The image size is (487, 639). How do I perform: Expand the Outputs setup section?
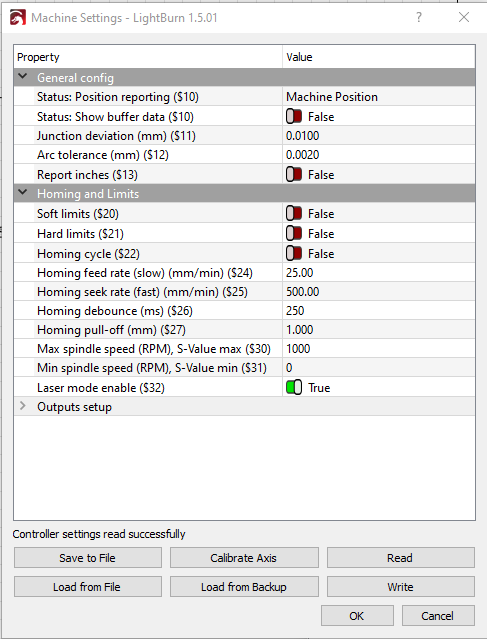coord(23,406)
